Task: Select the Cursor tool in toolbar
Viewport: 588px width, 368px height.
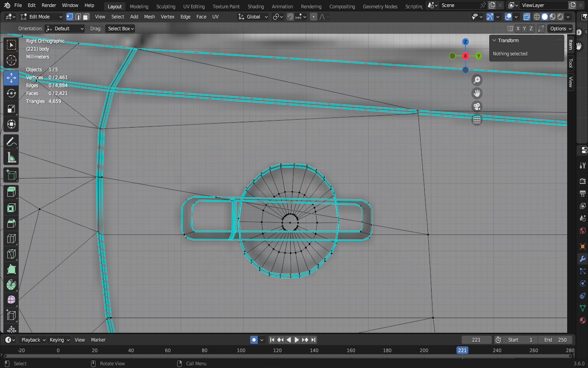Action: tap(11, 61)
